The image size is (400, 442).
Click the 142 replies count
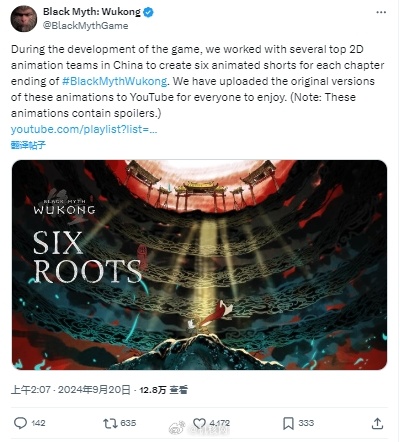[38, 423]
